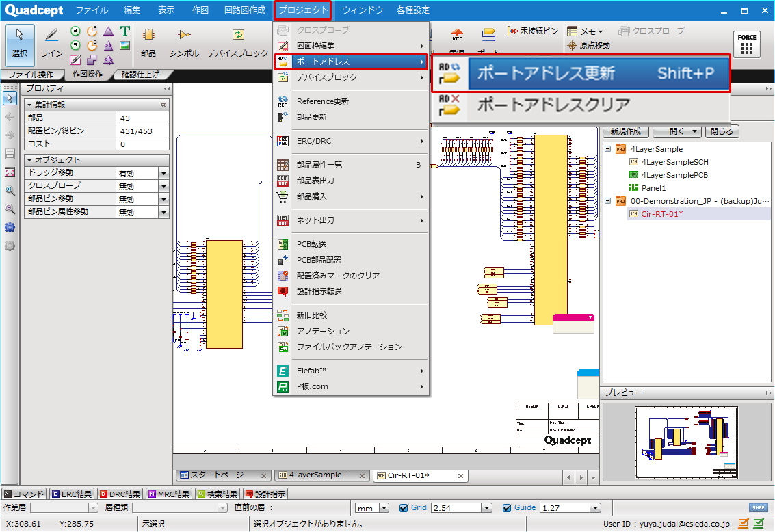Open the mm unit dropdown

coord(384,508)
